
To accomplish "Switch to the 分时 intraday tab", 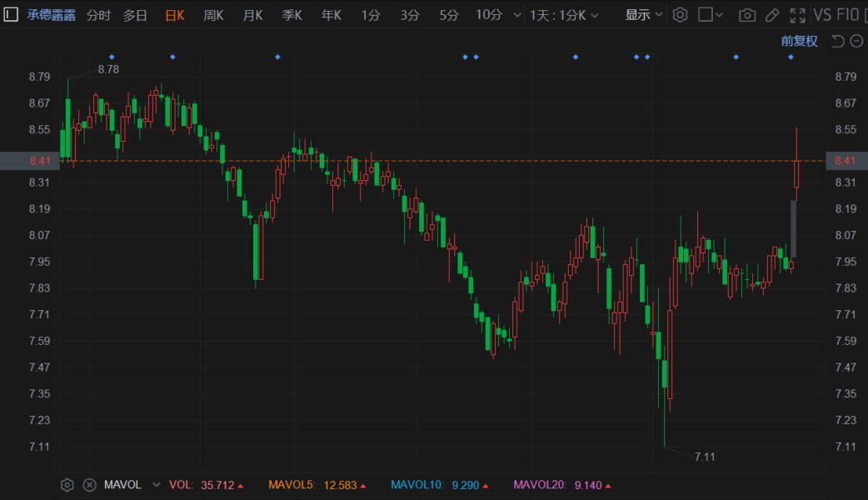I will coord(98,15).
